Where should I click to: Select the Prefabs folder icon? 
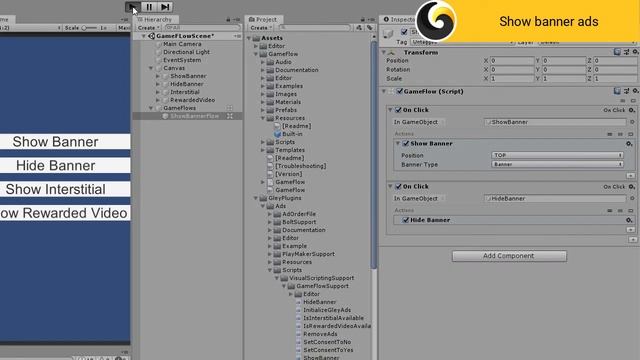(x=270, y=110)
